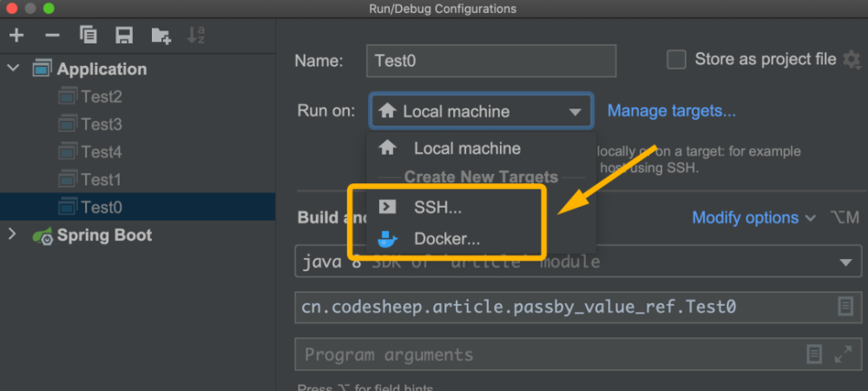Click the browse icon in main class field

tap(845, 307)
